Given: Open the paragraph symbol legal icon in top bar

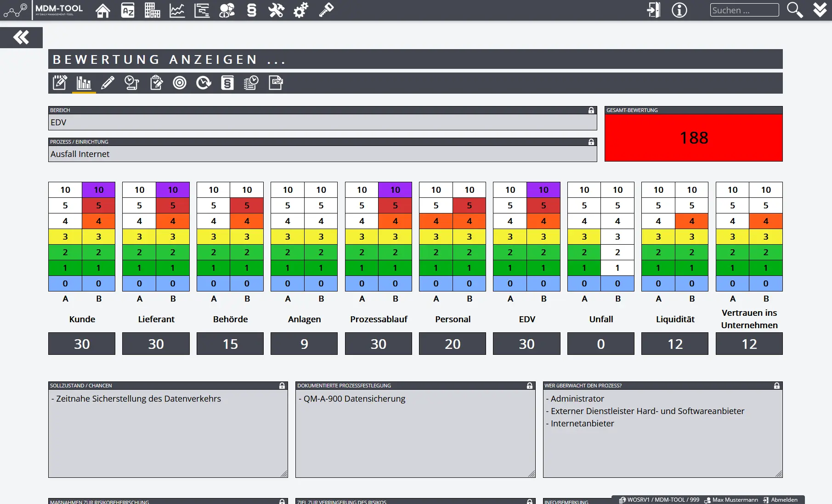Looking at the screenshot, I should pos(251,10).
